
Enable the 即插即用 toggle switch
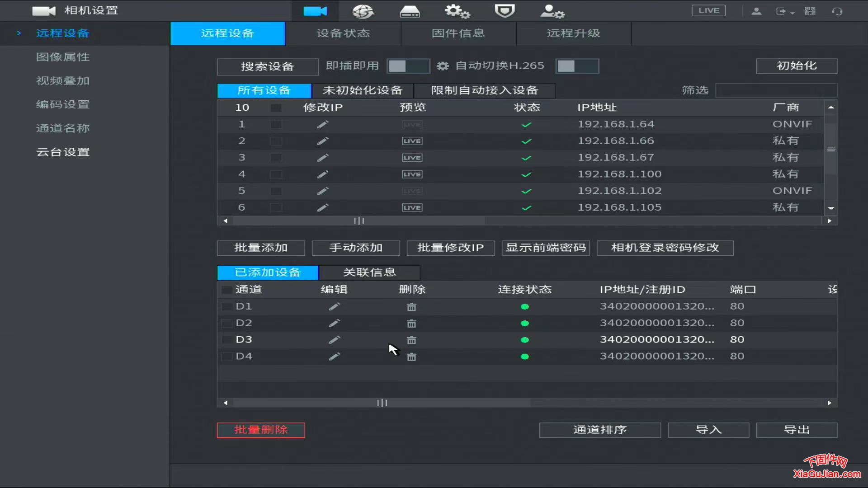click(x=408, y=66)
